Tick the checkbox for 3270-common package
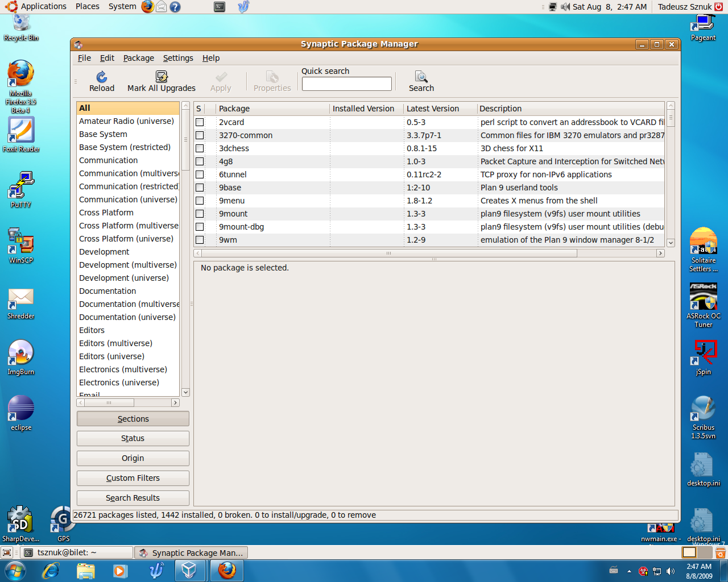The image size is (728, 582). (200, 135)
